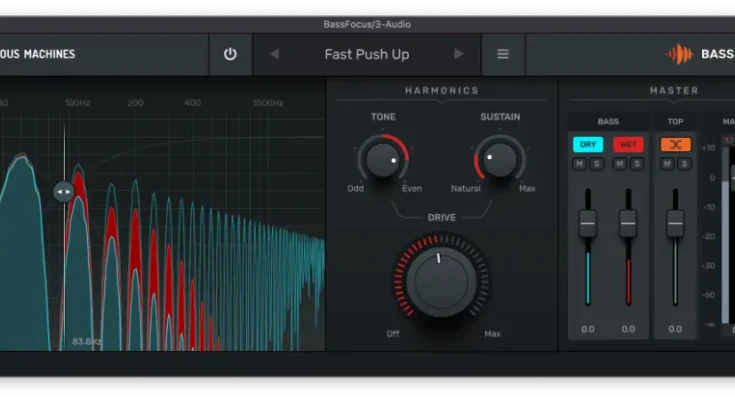The width and height of the screenshot is (735, 400).
Task: Click the large Drive knob
Action: click(x=440, y=278)
